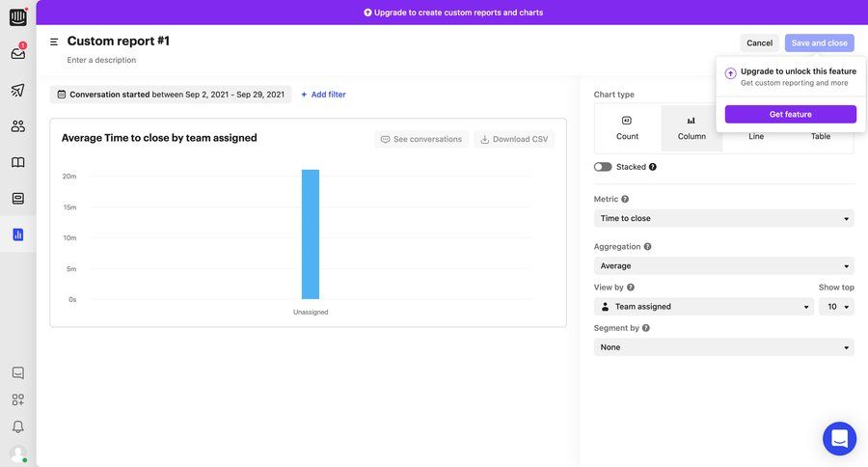Click calendar icon in date filter

pos(62,95)
